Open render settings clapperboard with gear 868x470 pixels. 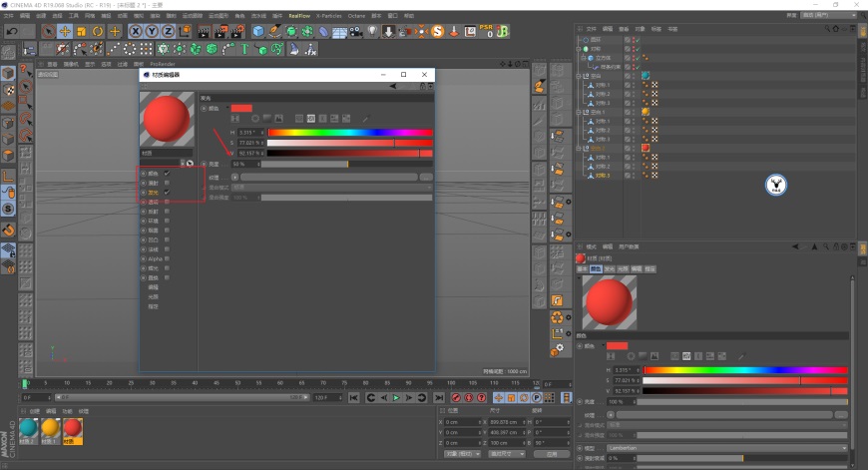pos(238,32)
